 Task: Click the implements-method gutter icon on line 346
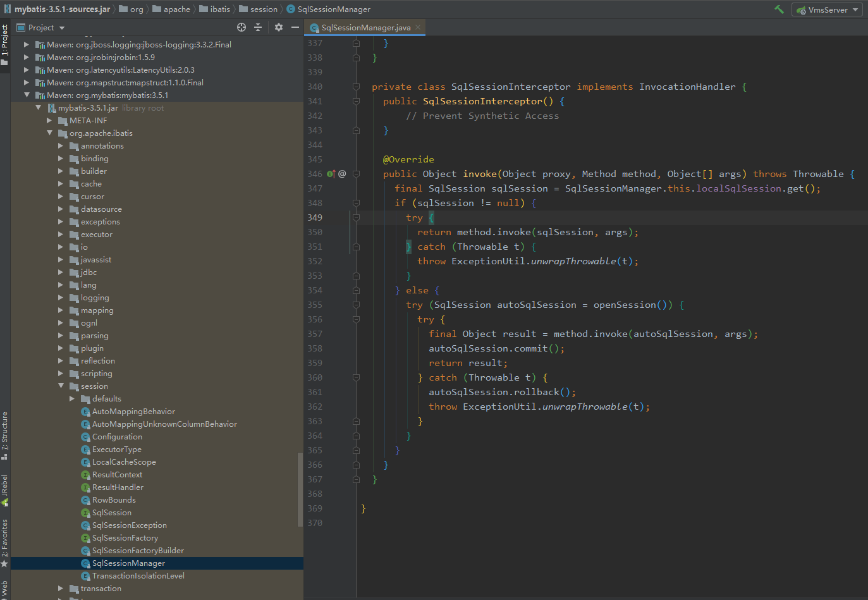(331, 174)
